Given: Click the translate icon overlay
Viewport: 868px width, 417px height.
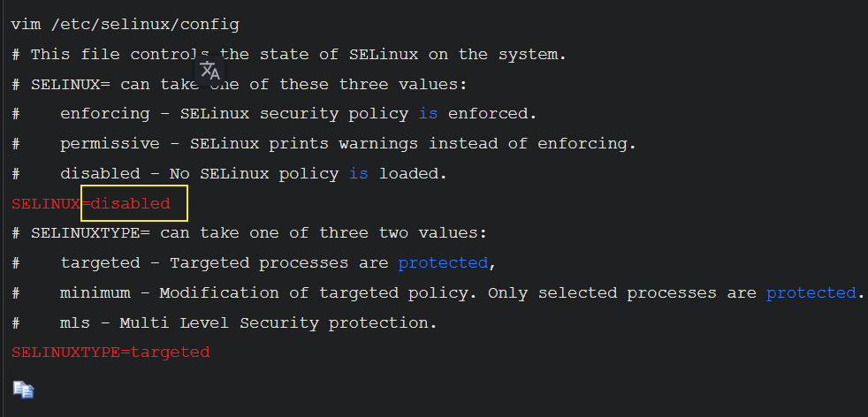Looking at the screenshot, I should coord(209,70).
